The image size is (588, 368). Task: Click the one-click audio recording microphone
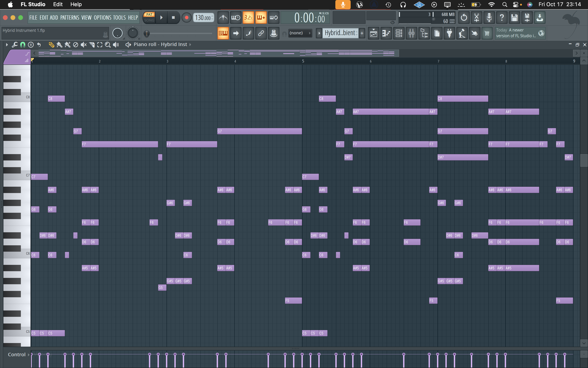(x=489, y=17)
